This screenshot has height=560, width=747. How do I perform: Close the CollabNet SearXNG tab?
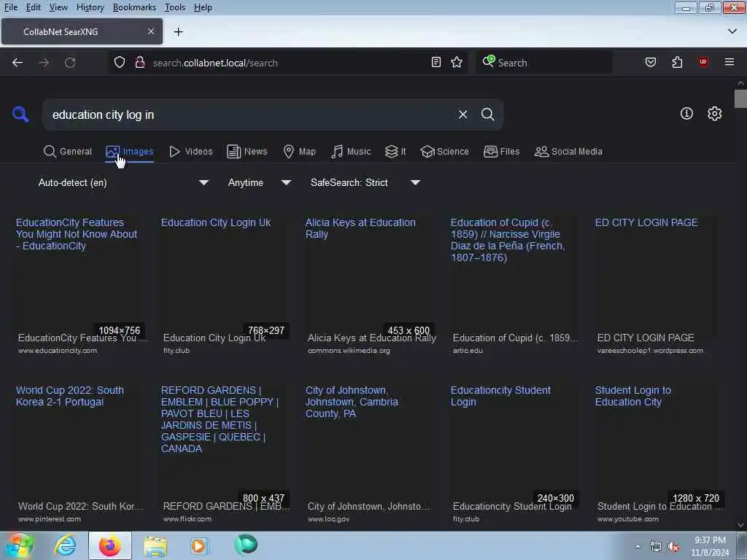click(x=151, y=31)
